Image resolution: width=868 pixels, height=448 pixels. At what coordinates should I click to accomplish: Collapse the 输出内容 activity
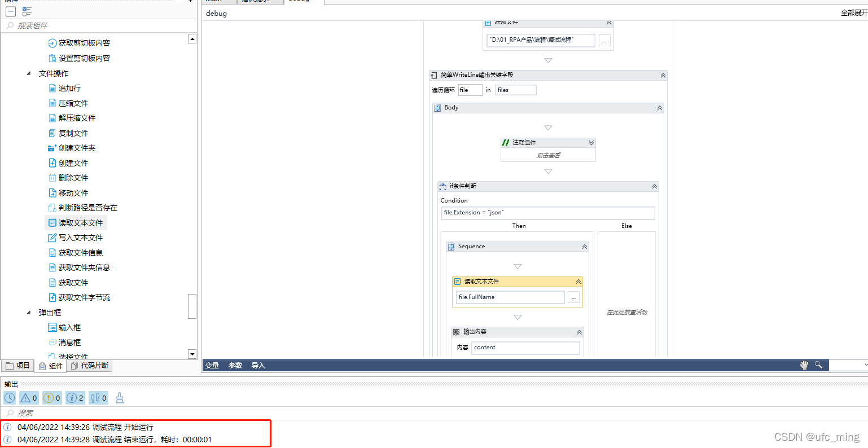pos(579,332)
